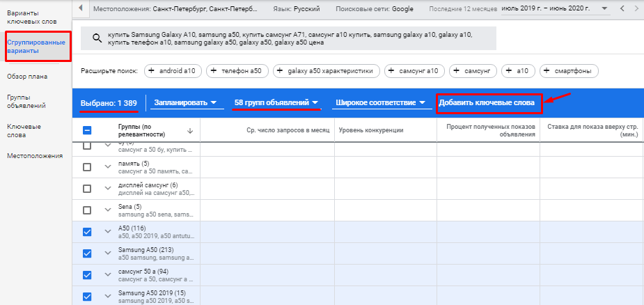Select "Ключевые слова" in the sidebar
Viewport: 644px width, 305px height.
click(24, 131)
